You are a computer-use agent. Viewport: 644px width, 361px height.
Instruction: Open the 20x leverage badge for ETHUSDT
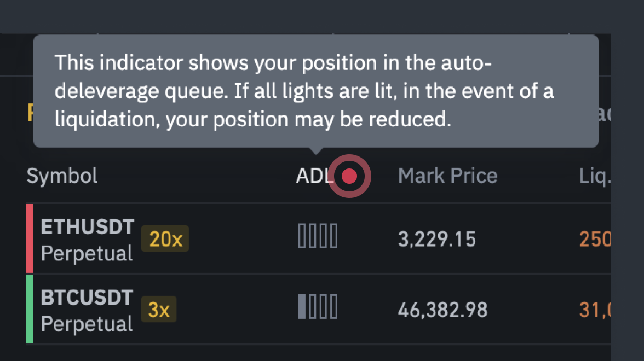click(x=165, y=239)
